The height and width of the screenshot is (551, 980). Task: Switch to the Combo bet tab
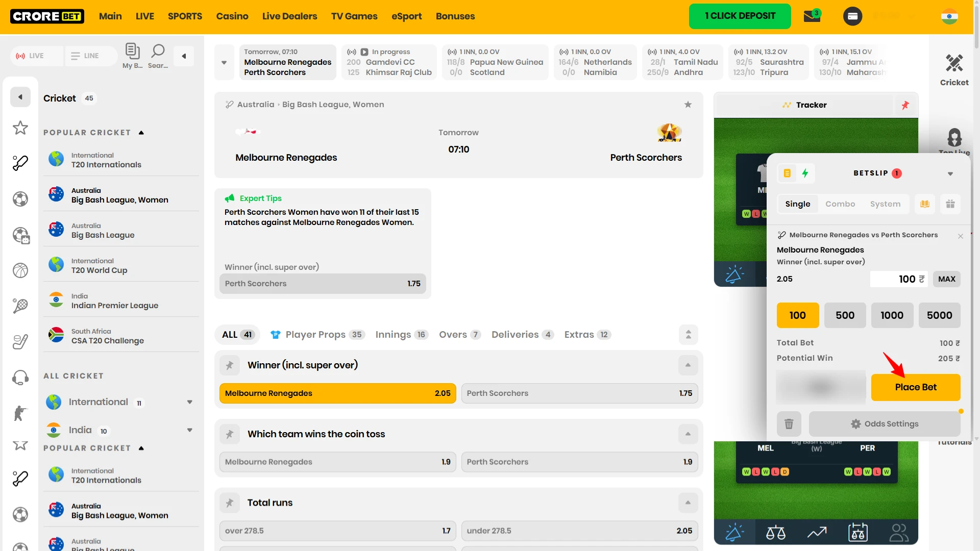pos(840,204)
